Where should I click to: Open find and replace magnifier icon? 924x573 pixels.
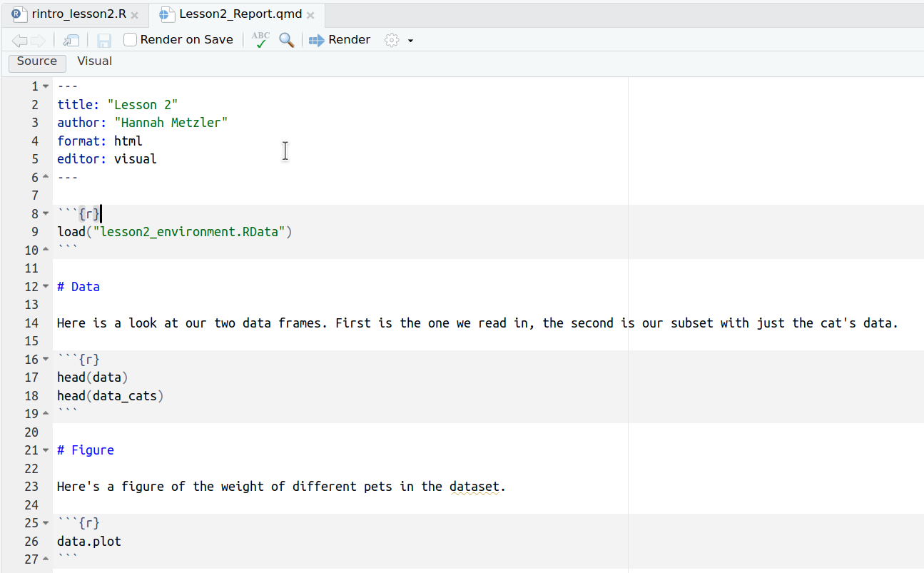point(287,40)
